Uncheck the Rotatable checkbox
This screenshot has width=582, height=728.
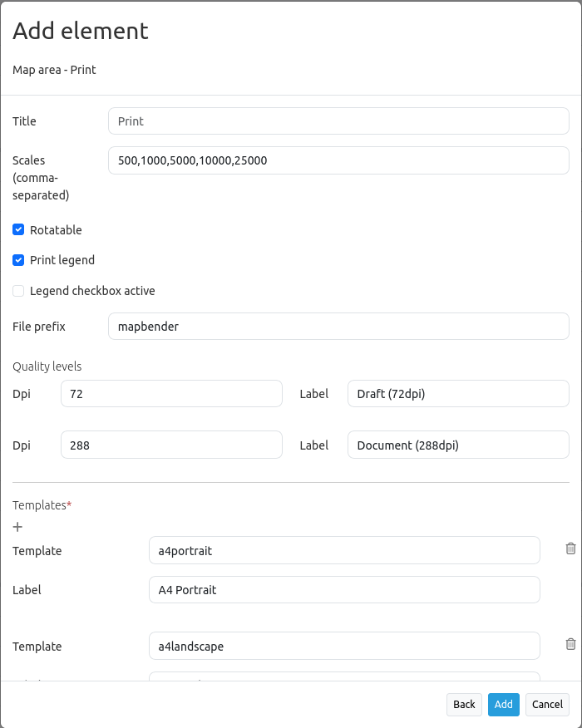click(x=18, y=230)
